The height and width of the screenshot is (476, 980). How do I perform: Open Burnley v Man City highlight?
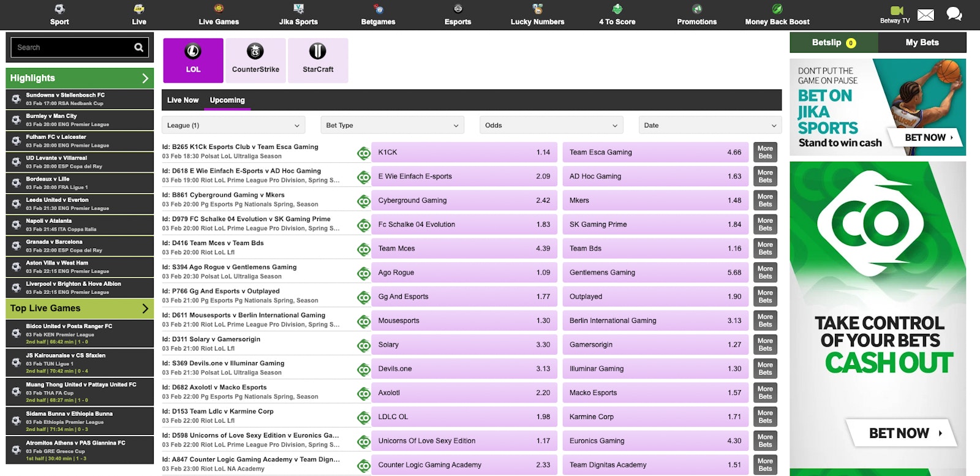(x=80, y=120)
